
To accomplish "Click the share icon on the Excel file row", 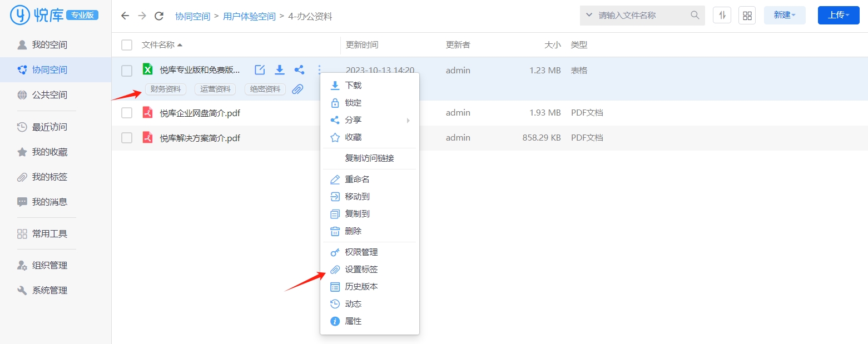I will [x=299, y=70].
